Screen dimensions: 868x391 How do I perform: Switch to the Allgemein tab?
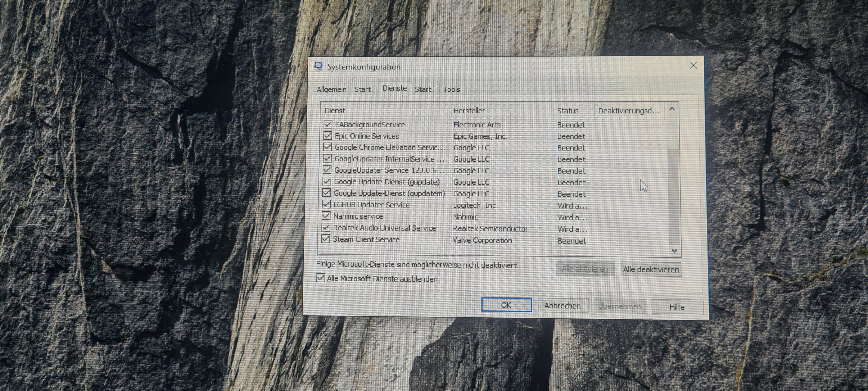tap(331, 89)
